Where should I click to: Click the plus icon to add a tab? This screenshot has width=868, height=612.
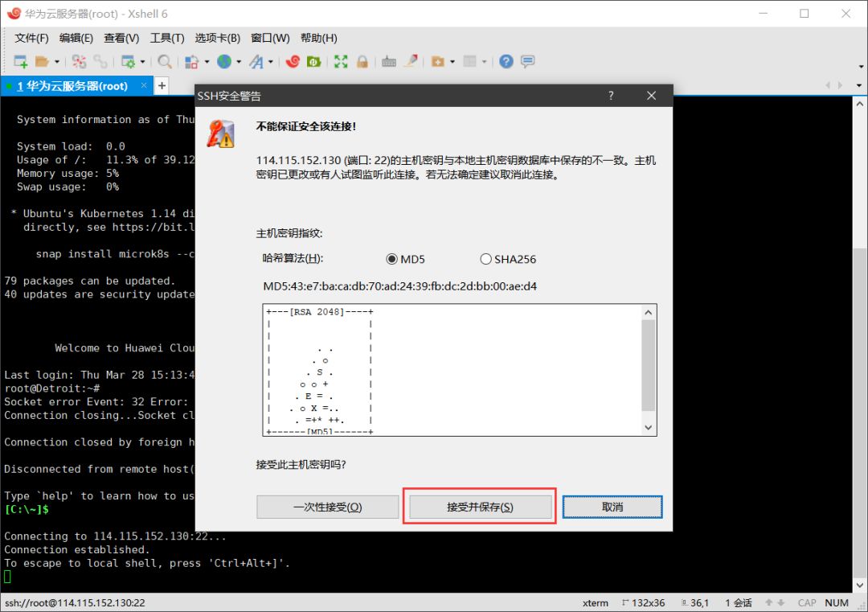pos(162,86)
